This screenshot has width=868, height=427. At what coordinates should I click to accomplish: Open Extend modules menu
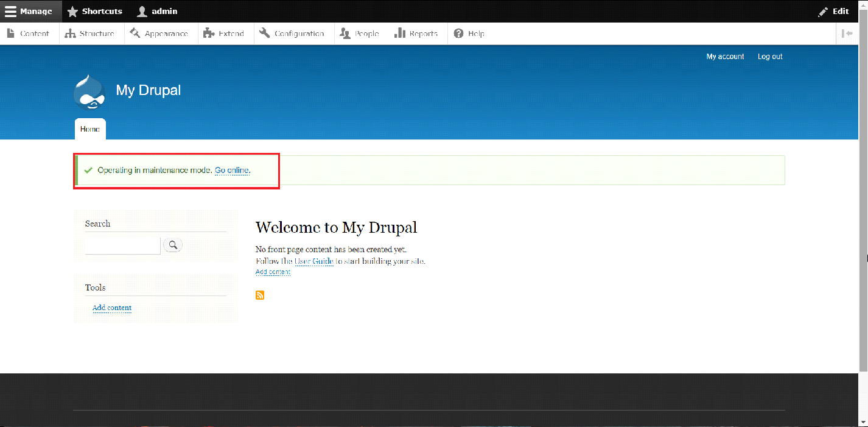(224, 34)
